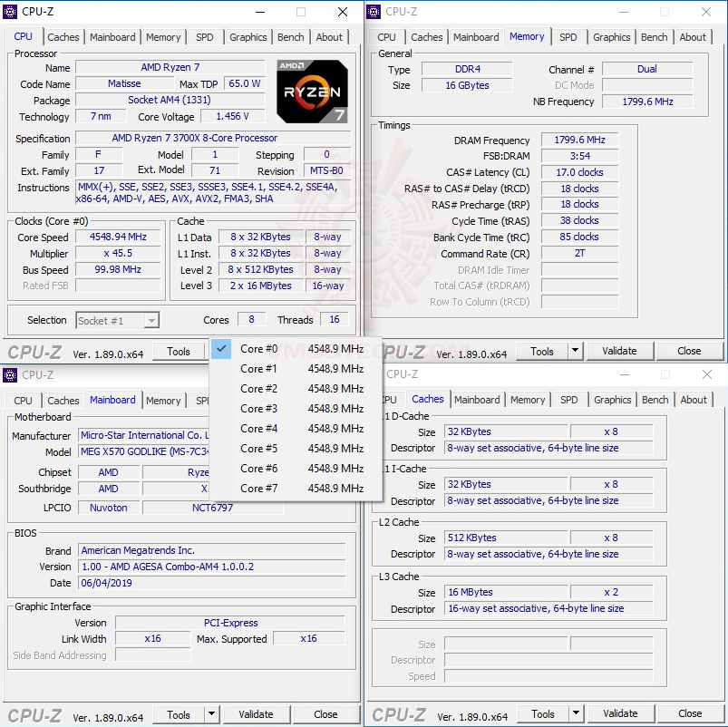This screenshot has width=728, height=727.
Task: Open SPD tab in the Memory window
Action: coord(568,37)
